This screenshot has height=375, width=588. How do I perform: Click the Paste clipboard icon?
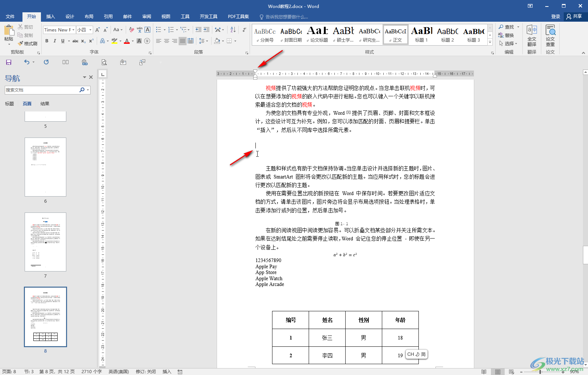9,30
